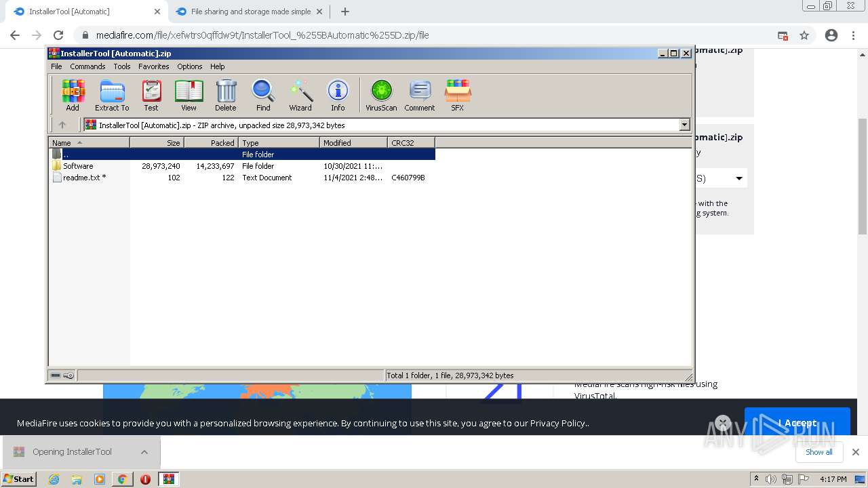Click the Add toolbar icon in WinRAR

pos(73,95)
